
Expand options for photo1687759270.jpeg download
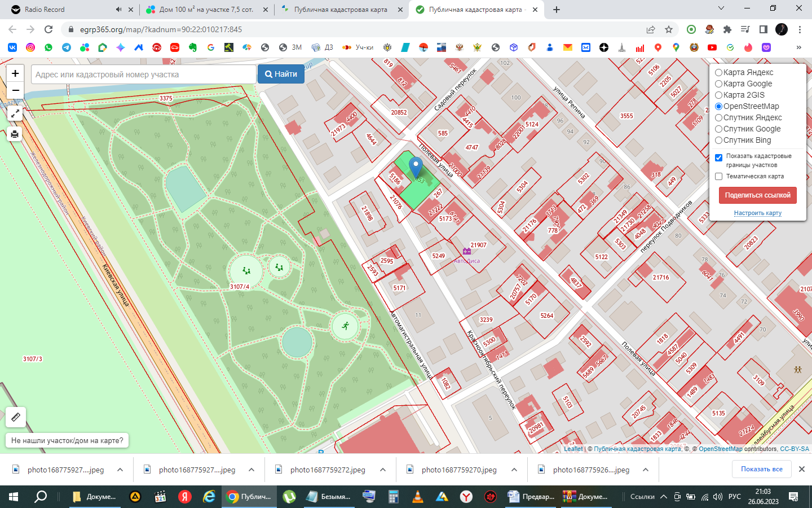(514, 470)
